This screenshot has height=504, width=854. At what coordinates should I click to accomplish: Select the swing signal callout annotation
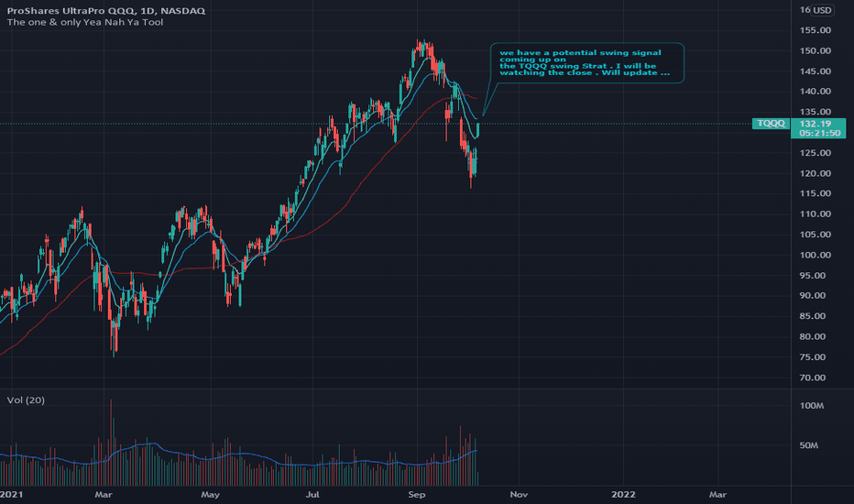[x=587, y=62]
